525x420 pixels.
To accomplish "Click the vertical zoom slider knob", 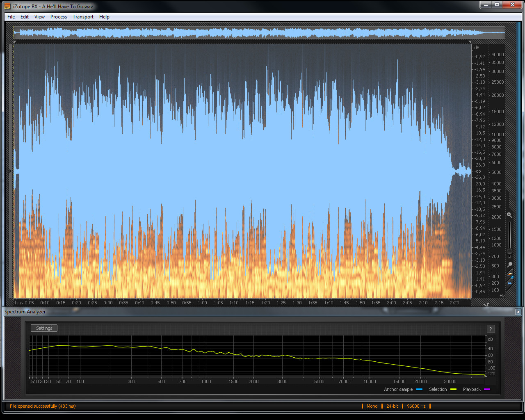I will tap(509, 251).
